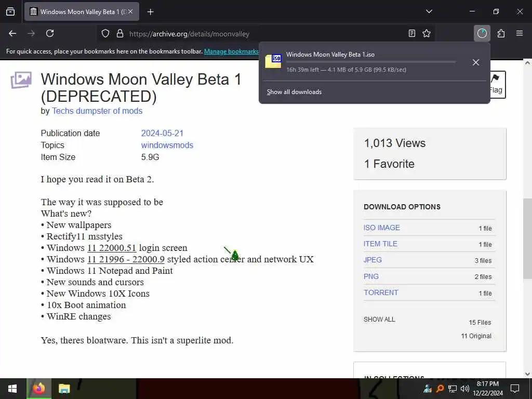Screen dimensions: 532x399
Task: Open the Downloads progress button
Action: coord(482,33)
